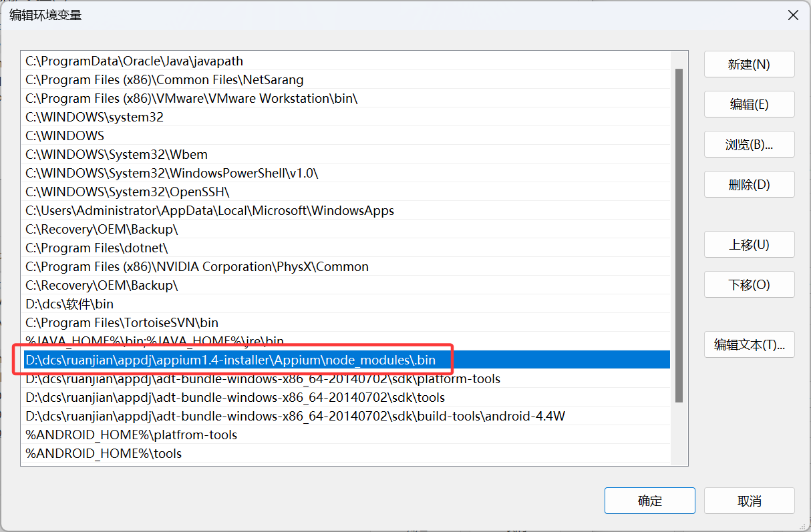Viewport: 811px width, 532px height.
Task: Select the build-tools\android-4.4W entry
Action: click(x=345, y=416)
